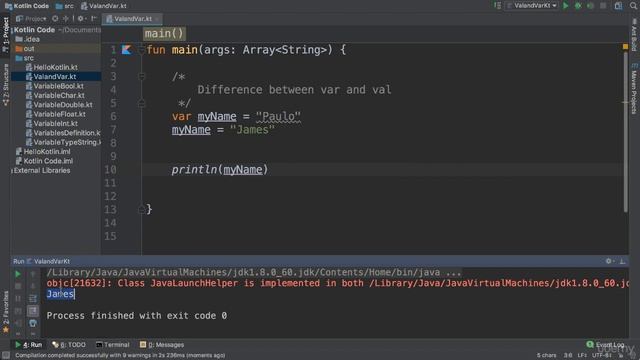Open the ValandVarKt run configuration dropdown
Screen dimensions: 640x360
tap(531, 6)
